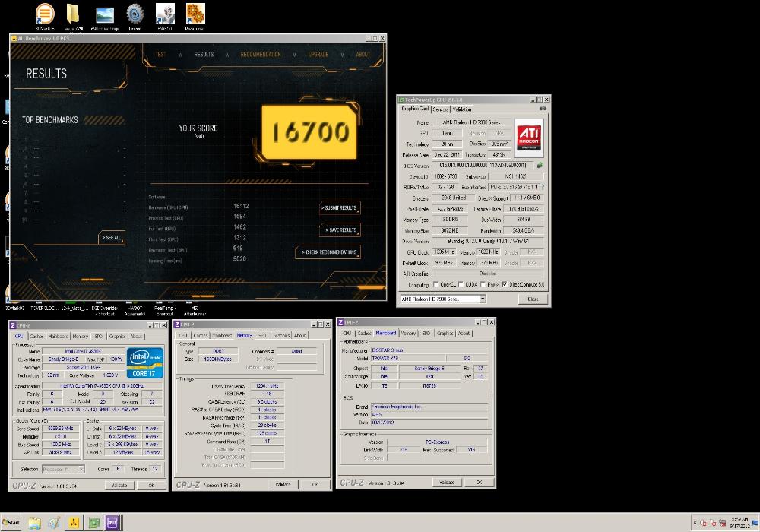
Task: Click the BIOS Version field in GPU-Z
Action: click(482, 165)
